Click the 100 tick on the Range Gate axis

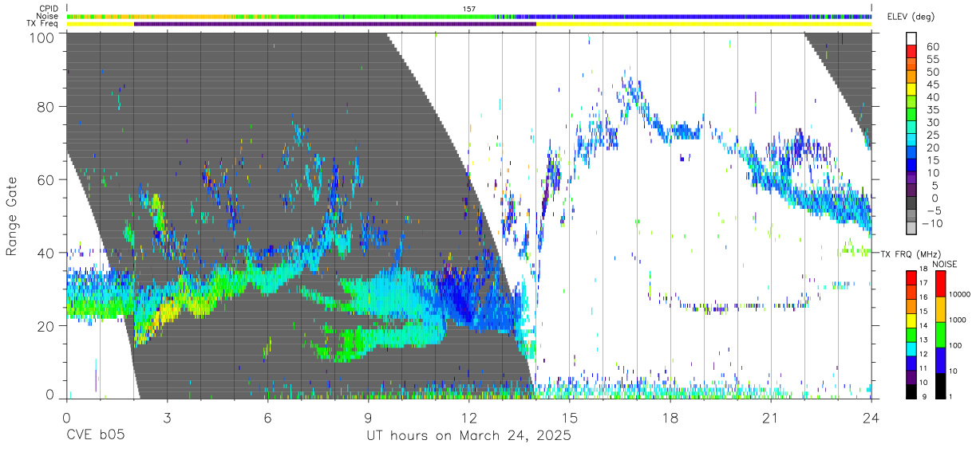pos(43,37)
